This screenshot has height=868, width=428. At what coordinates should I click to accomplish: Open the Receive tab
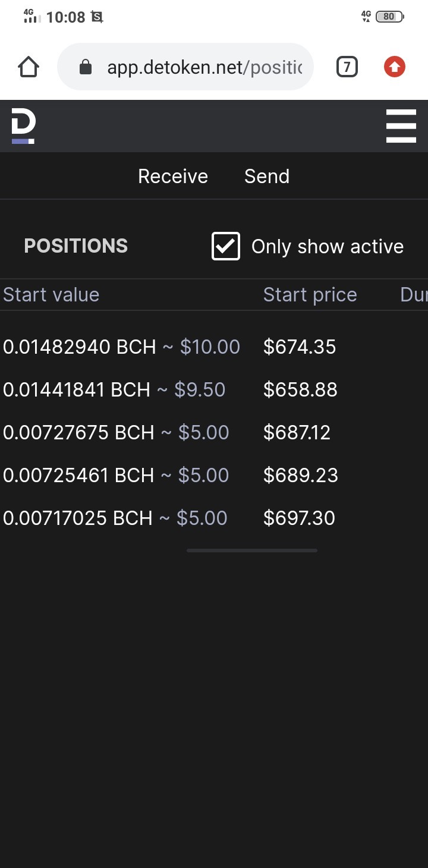point(173,176)
